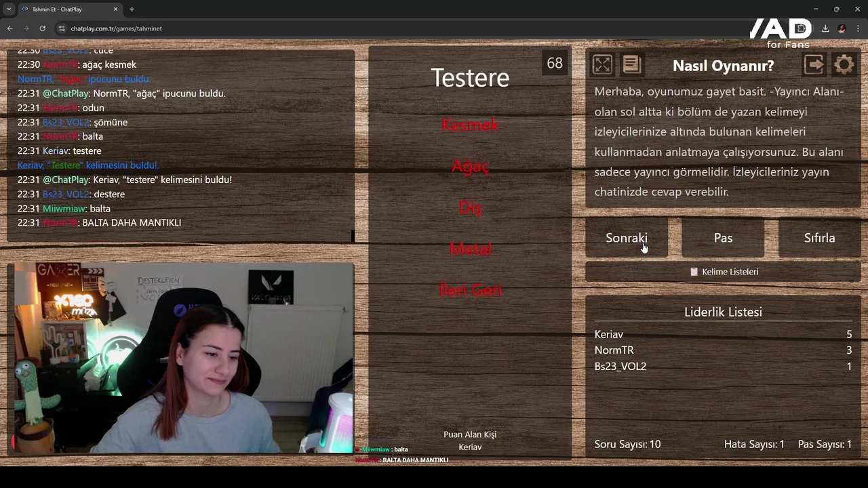Click the main word Testere

coord(470,78)
